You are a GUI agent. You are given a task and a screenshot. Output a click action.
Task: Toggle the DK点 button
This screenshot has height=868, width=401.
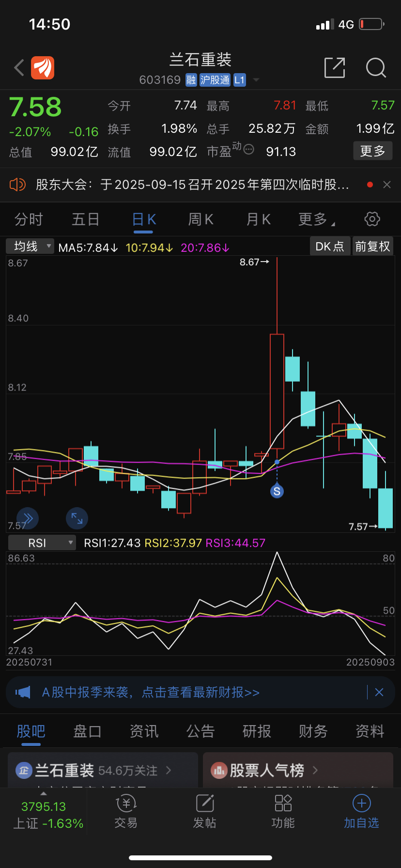[330, 247]
